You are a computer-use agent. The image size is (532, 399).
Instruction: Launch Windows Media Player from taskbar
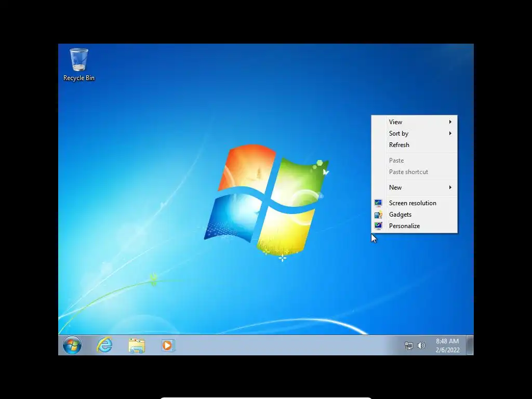coord(168,345)
